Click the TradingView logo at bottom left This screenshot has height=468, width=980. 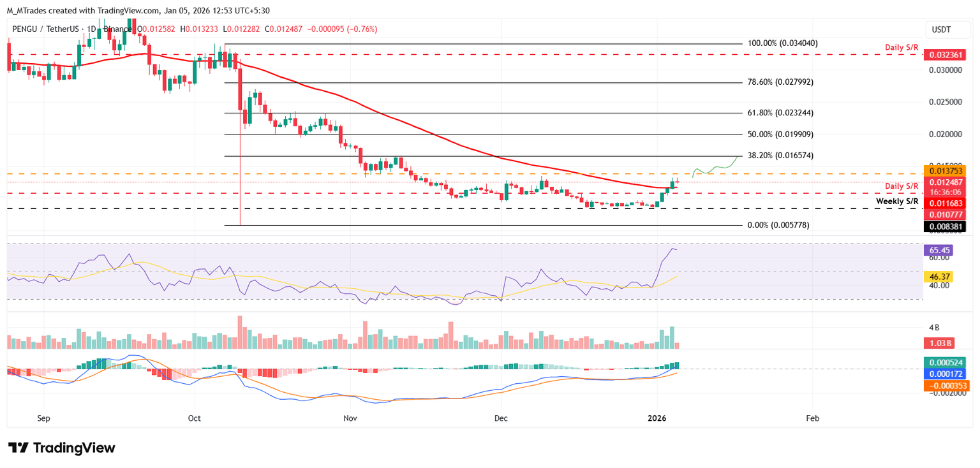pyautogui.click(x=62, y=448)
